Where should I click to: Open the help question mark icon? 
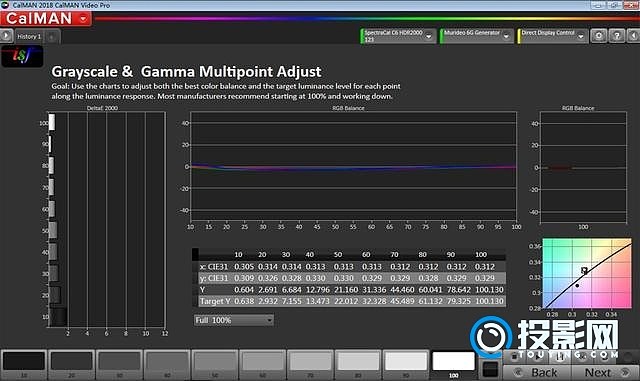point(617,36)
